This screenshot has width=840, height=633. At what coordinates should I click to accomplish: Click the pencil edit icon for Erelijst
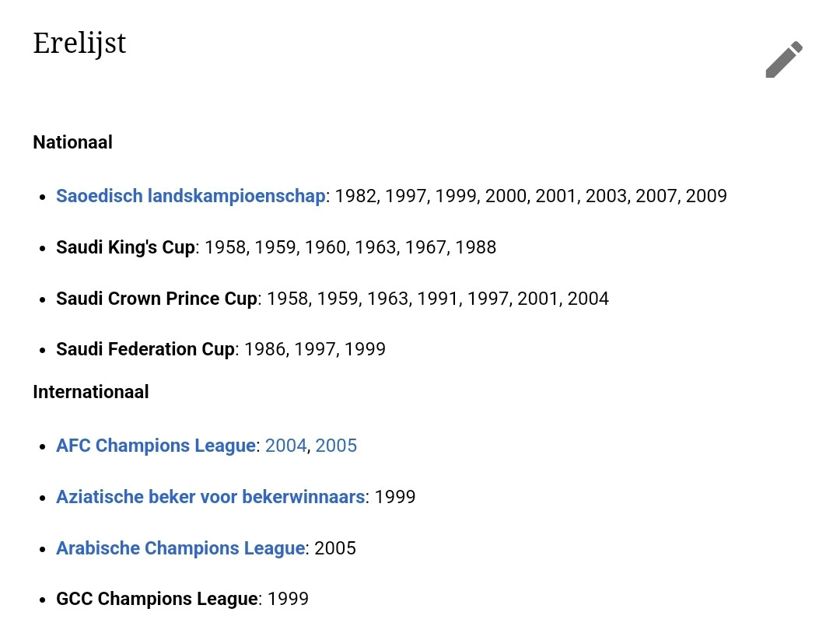(x=784, y=59)
